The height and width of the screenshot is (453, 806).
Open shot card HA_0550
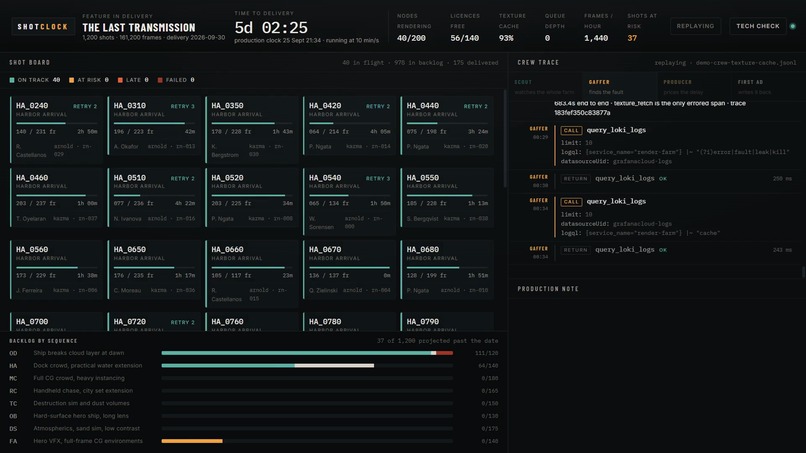click(447, 198)
